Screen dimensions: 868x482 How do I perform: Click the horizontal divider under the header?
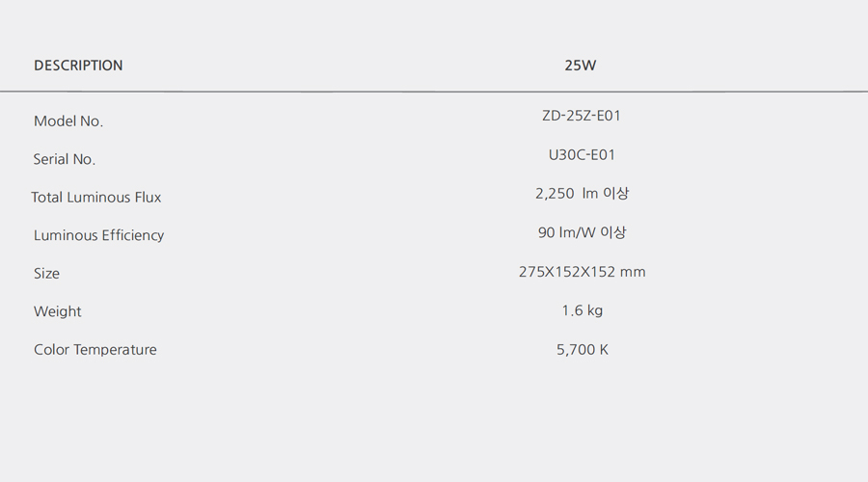(434, 92)
